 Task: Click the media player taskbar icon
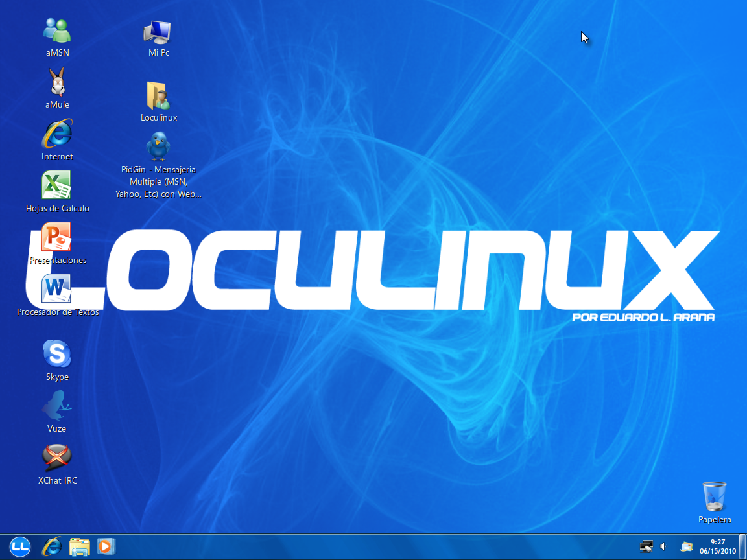point(105,547)
